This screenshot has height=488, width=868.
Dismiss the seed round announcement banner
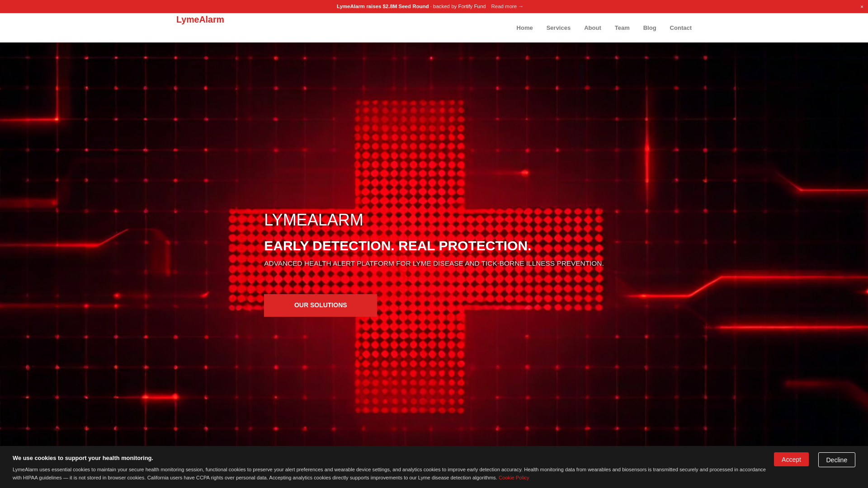pyautogui.click(x=862, y=7)
